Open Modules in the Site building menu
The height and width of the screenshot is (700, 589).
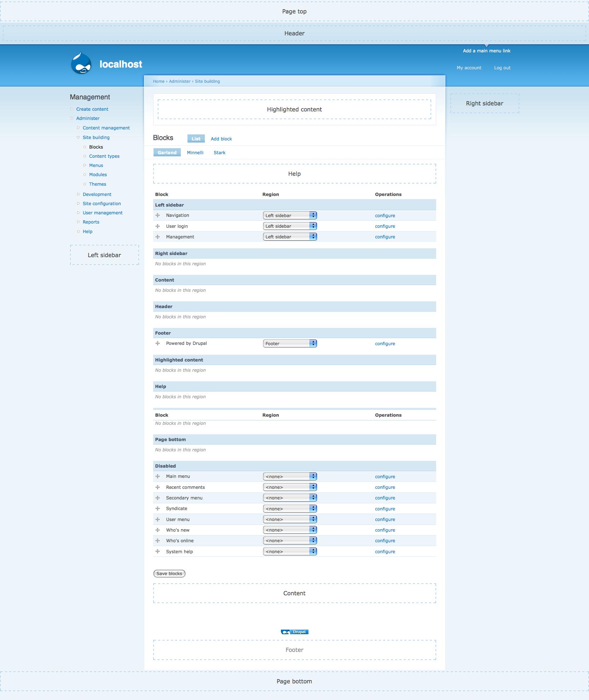point(98,174)
